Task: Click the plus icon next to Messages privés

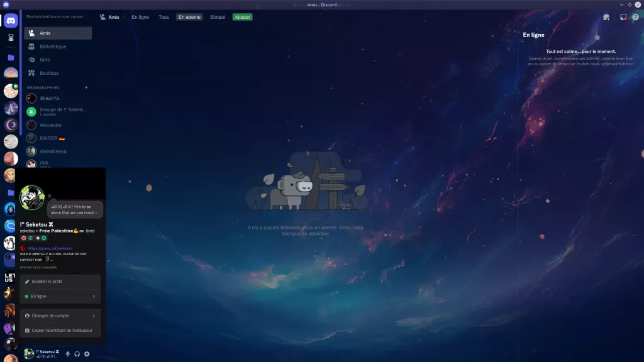Action: click(86, 87)
